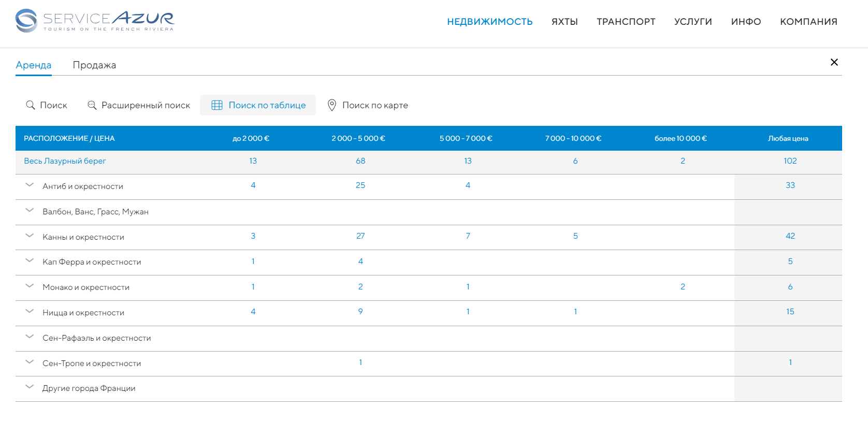This screenshot has width=868, height=422.
Task: Close the search panel with the X
Action: (834, 62)
